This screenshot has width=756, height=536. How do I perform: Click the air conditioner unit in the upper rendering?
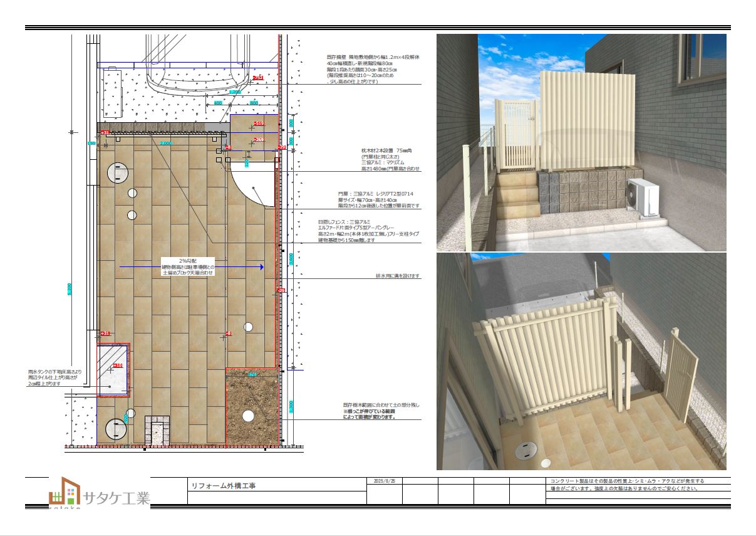(x=643, y=196)
